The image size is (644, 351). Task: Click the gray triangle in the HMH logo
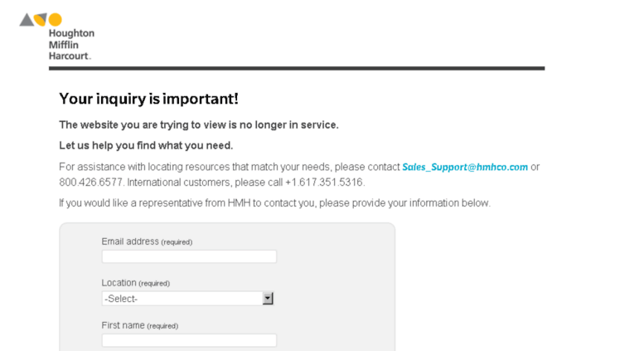click(x=27, y=21)
